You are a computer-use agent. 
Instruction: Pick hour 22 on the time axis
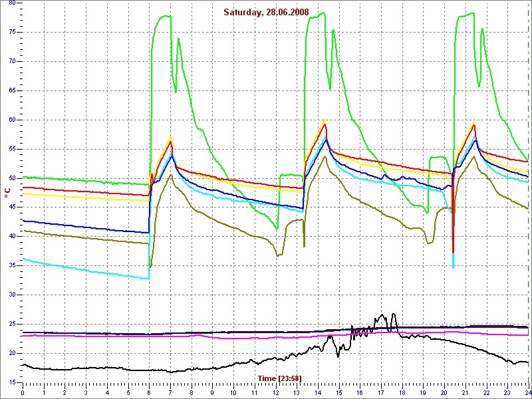coord(486,392)
